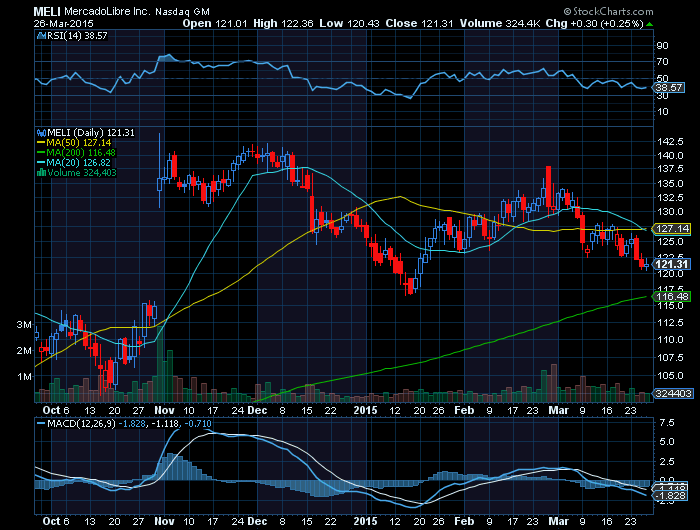Click the -1.828 MACD axis tag
Viewport: 700px width, 530px height.
(x=670, y=496)
